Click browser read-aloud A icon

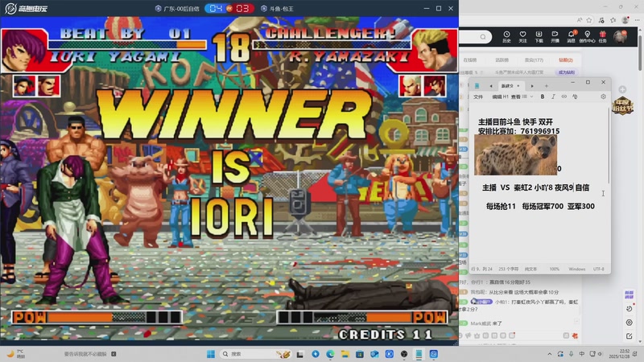[x=580, y=19]
